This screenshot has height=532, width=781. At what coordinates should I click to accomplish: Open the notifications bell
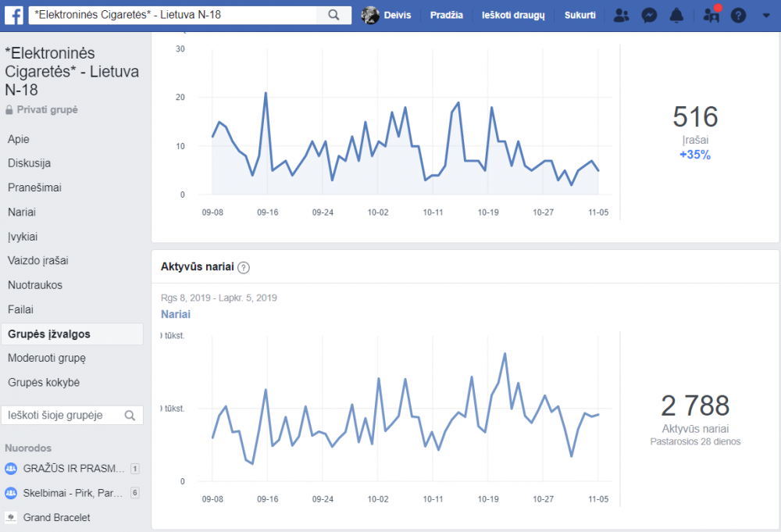click(x=676, y=16)
